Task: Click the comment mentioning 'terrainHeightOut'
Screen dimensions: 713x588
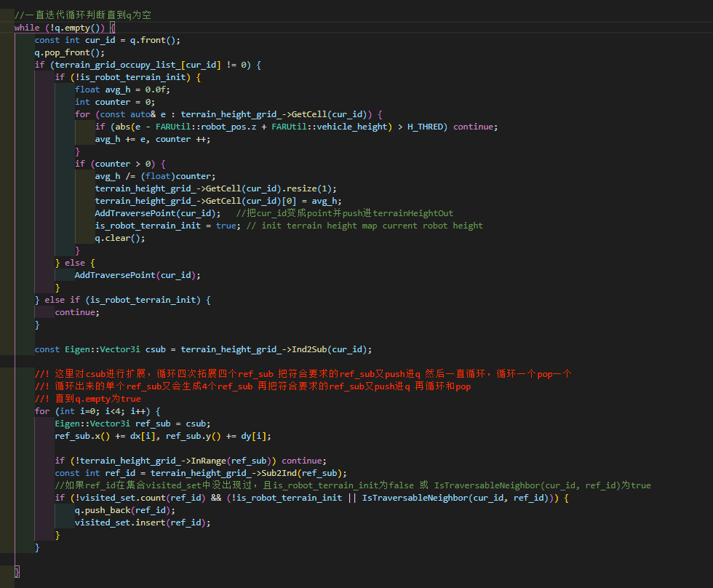Action: pyautogui.click(x=344, y=213)
